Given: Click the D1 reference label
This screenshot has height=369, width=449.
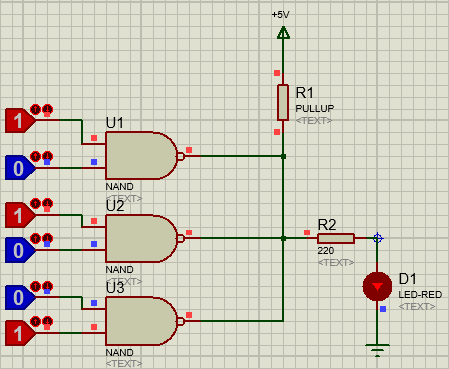Looking at the screenshot, I should coord(407,279).
